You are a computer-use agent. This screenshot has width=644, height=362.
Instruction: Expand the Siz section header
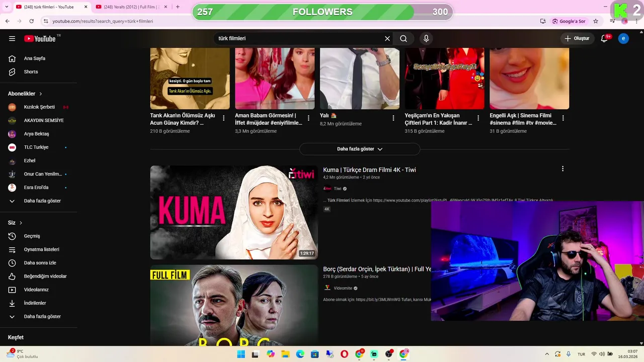[x=15, y=223]
